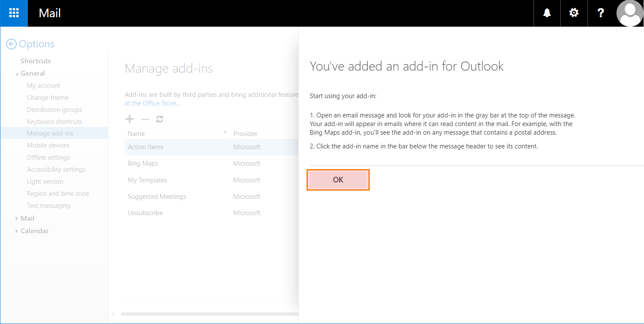Open the settings gear menu

pos(574,13)
